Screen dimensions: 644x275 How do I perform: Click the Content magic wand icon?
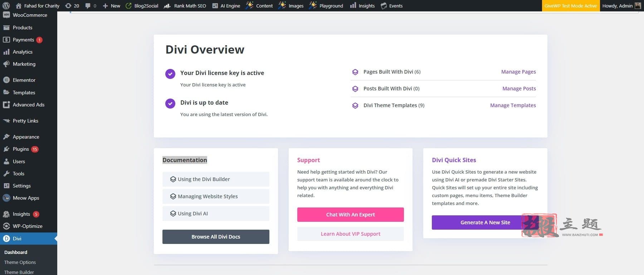[250, 5]
